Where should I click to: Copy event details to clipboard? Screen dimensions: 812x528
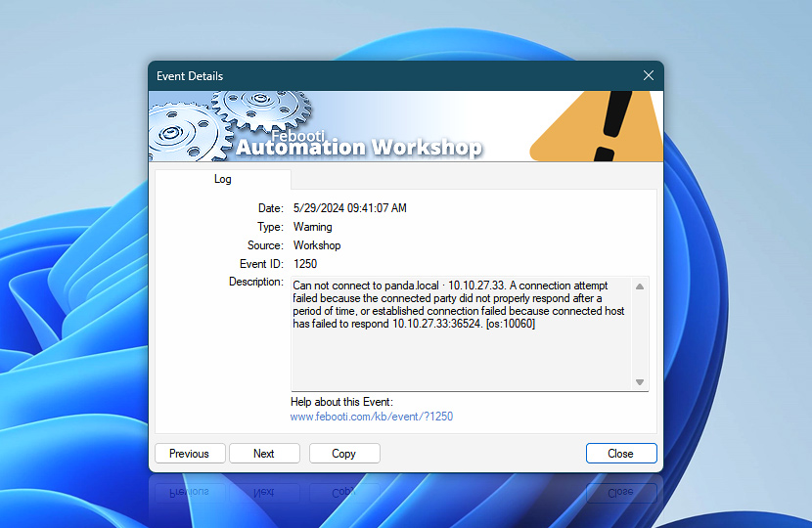[344, 454]
